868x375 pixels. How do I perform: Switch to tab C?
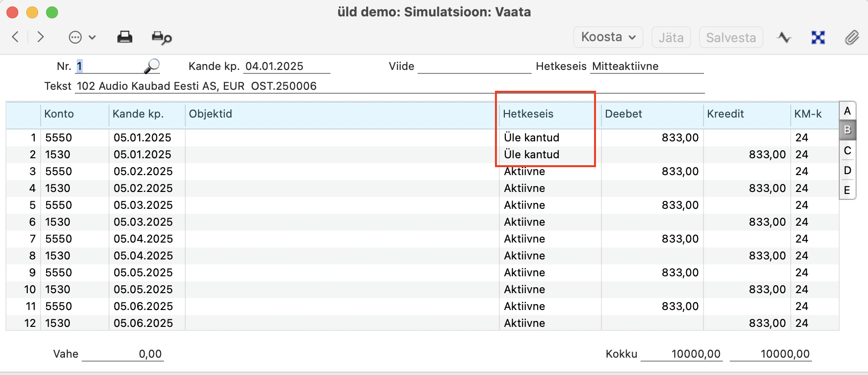point(847,150)
